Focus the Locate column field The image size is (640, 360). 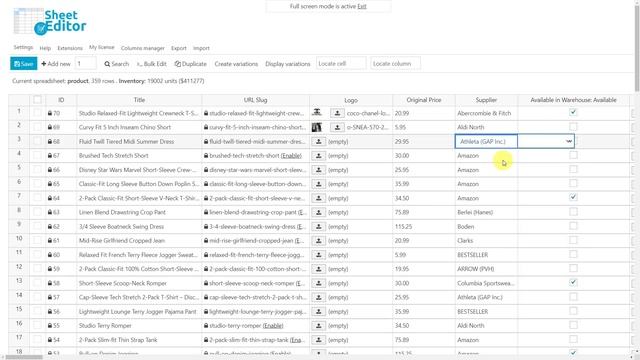pyautogui.click(x=396, y=64)
